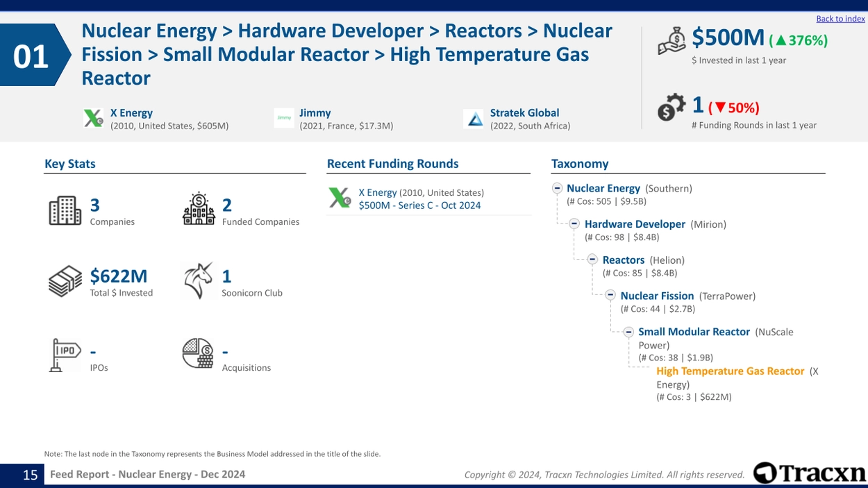Click the 1 Soonicorn Club stat value
868x488 pixels.
(x=226, y=276)
